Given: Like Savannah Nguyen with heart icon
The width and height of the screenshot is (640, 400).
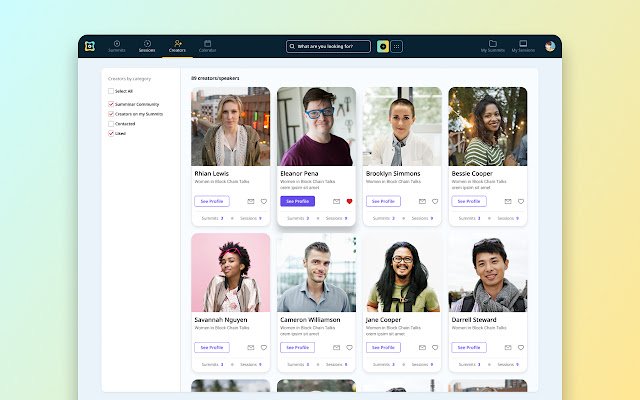Looking at the screenshot, I should [264, 347].
